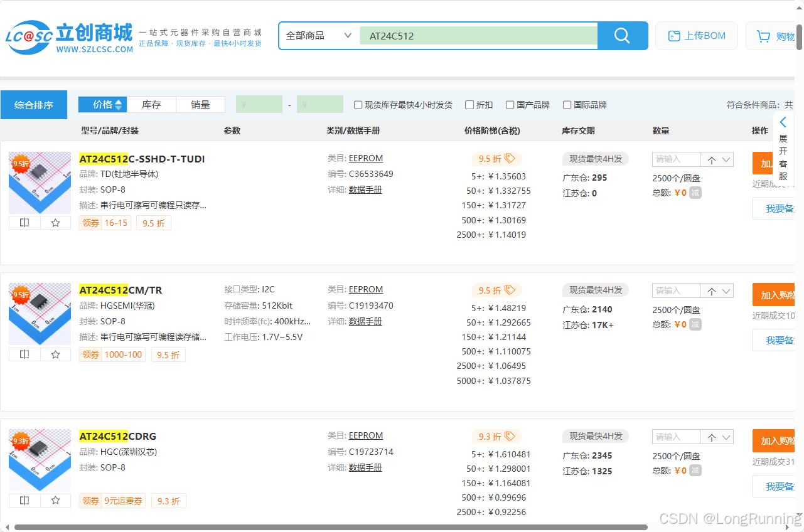The width and height of the screenshot is (804, 532).
Task: Click quantity input for AT24C512CM/TR
Action: 676,291
